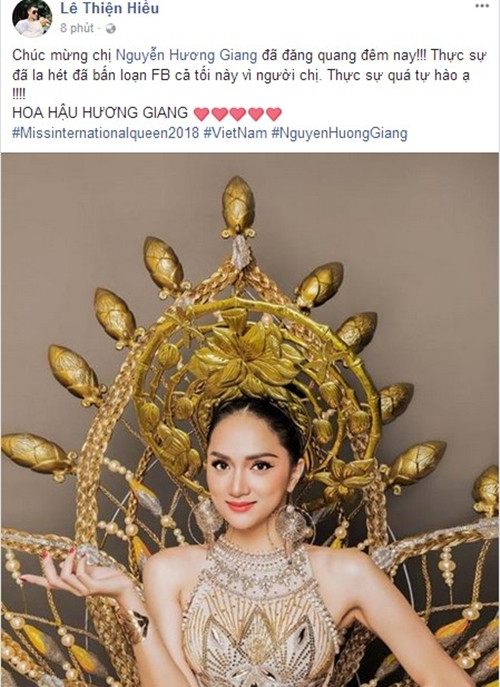Click the middle heart emoji
The width and height of the screenshot is (500, 687).
tap(238, 114)
